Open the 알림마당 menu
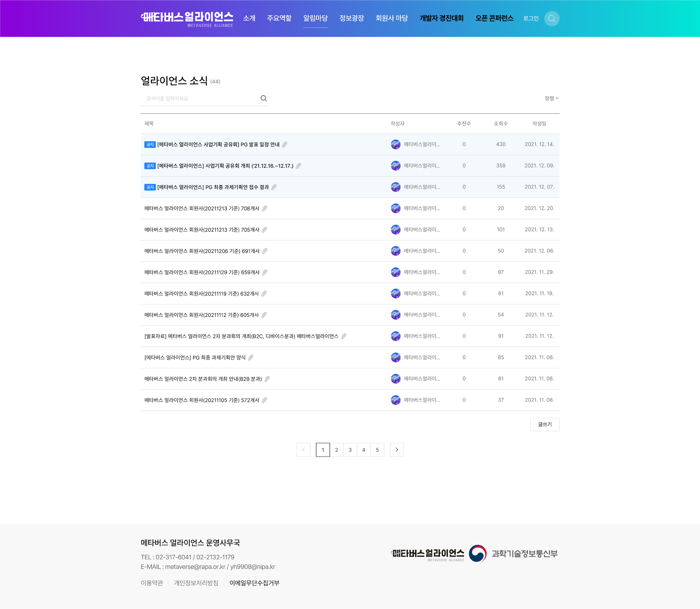This screenshot has width=700, height=609. 315,18
